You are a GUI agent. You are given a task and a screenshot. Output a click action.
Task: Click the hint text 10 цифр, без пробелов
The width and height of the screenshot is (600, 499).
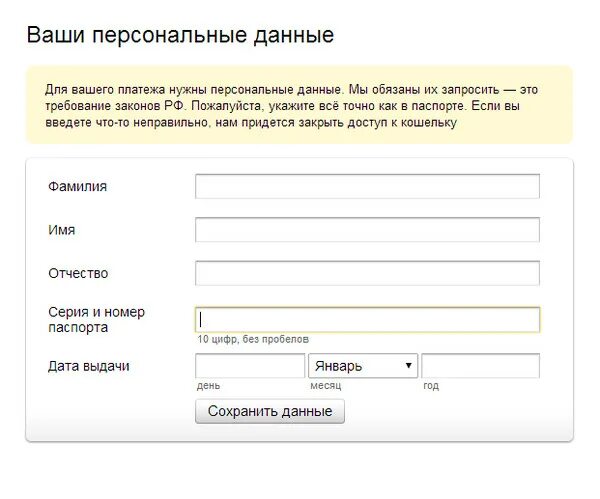(253, 340)
